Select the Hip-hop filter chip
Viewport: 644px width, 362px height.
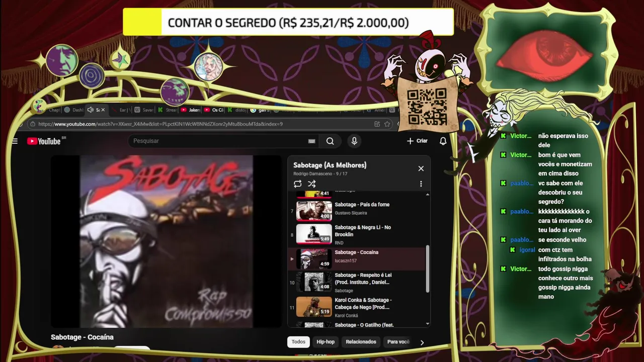click(326, 342)
